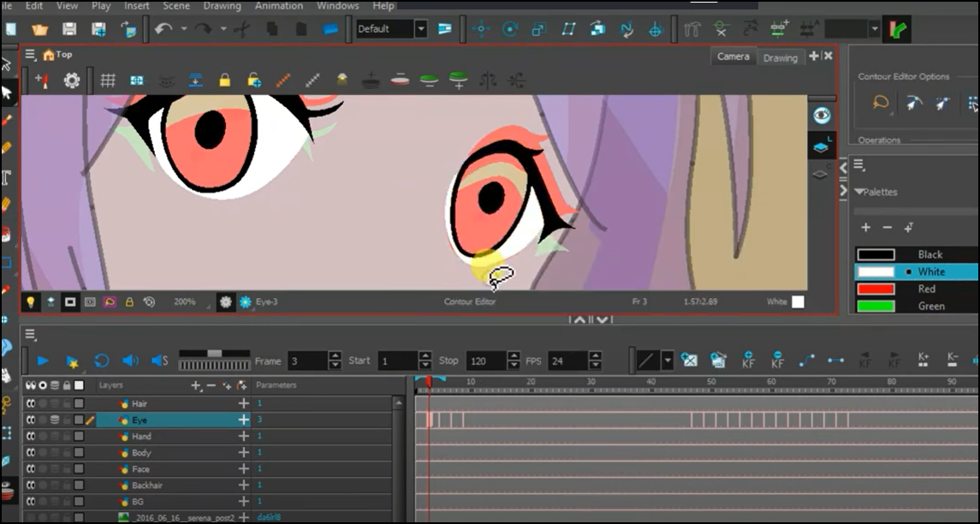Switch to the Camera view tab
980x524 pixels.
[x=734, y=57]
